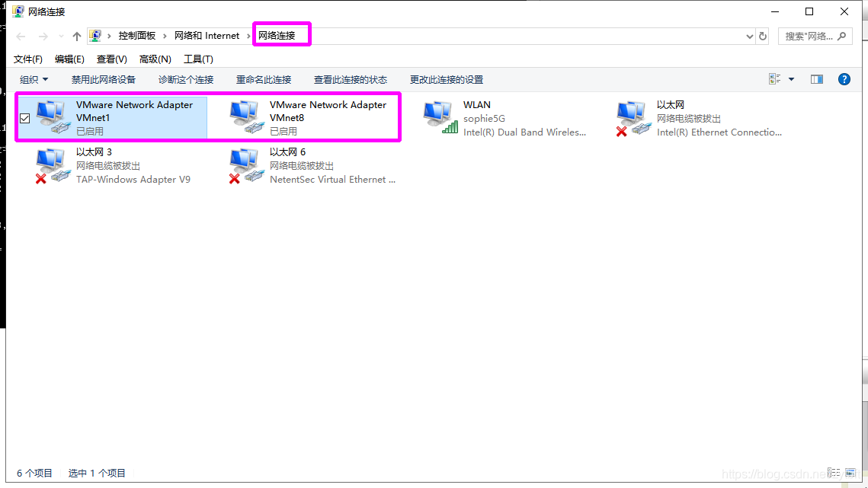Click the forward navigation arrow
The height and width of the screenshot is (488, 868).
[43, 37]
